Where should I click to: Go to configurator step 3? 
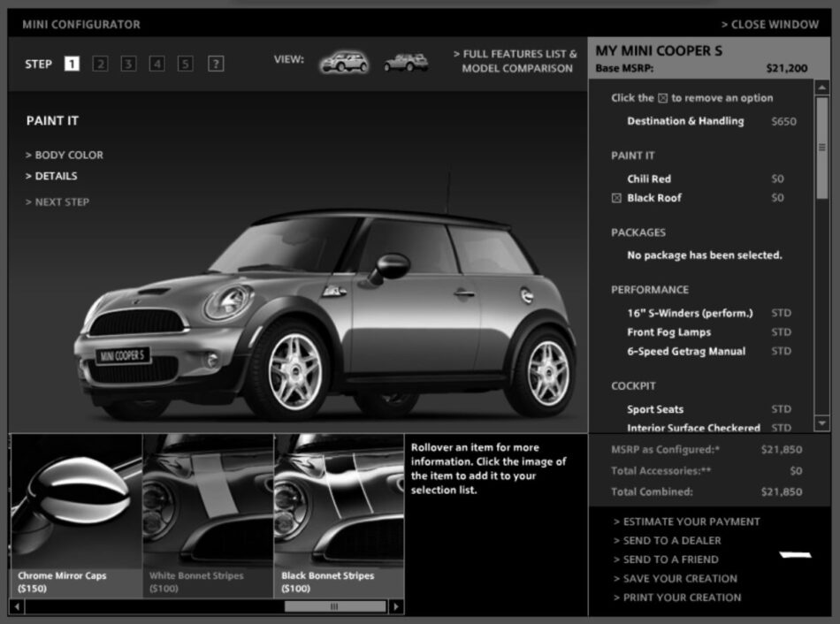(x=128, y=64)
